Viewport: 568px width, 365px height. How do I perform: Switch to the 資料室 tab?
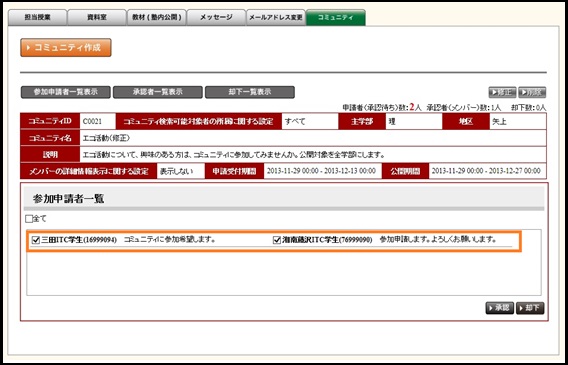point(97,18)
